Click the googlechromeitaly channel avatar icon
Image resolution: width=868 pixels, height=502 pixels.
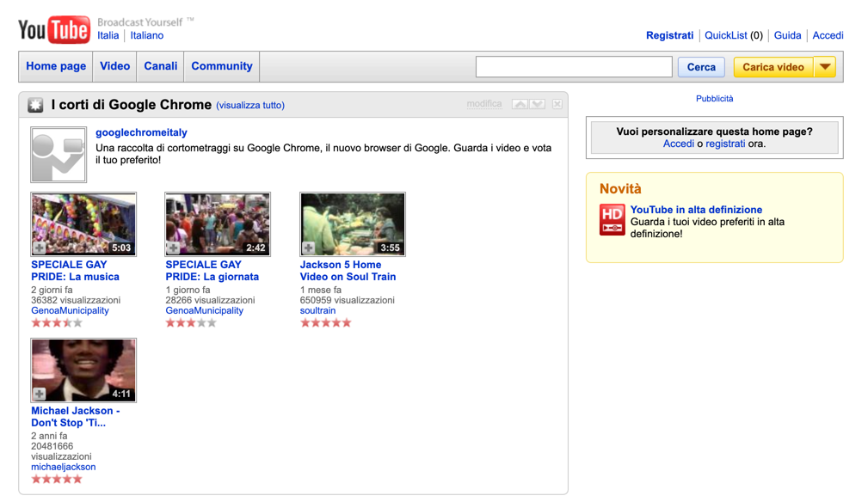pyautogui.click(x=58, y=155)
